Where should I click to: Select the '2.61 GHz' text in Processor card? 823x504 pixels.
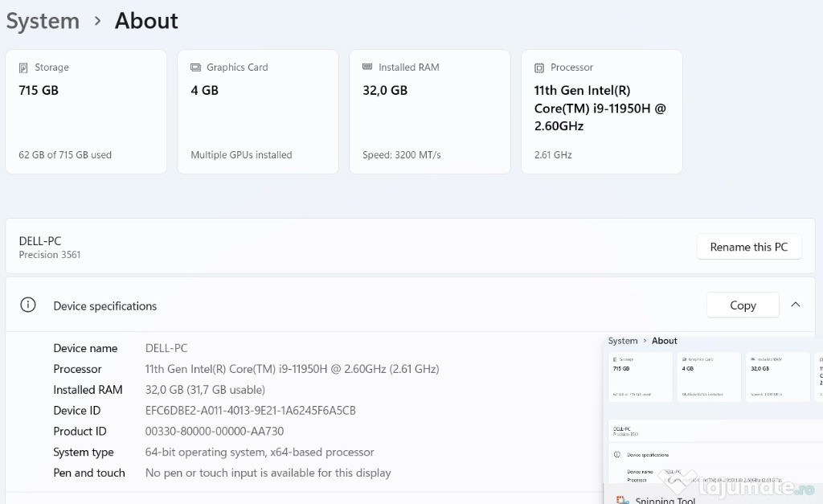(x=553, y=155)
